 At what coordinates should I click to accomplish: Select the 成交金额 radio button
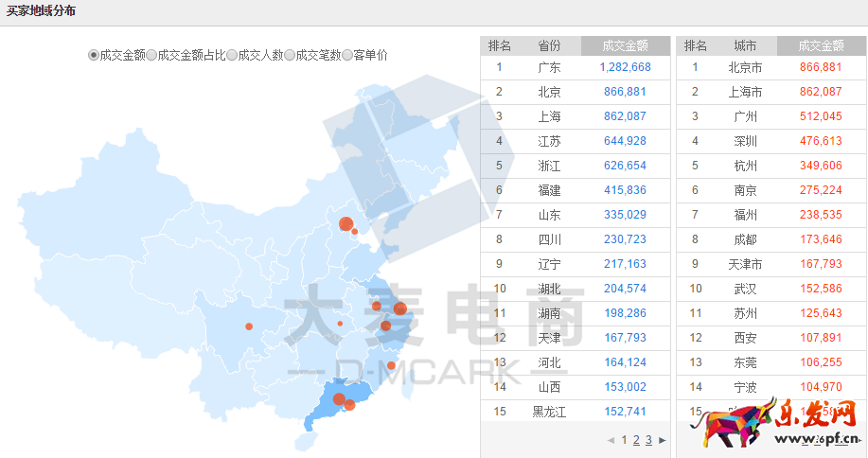(94, 56)
